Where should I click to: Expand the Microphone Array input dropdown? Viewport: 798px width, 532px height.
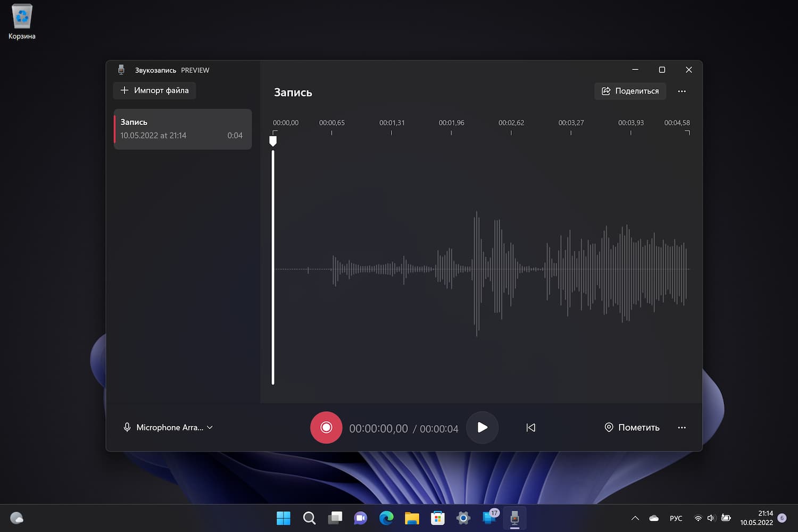(x=210, y=427)
